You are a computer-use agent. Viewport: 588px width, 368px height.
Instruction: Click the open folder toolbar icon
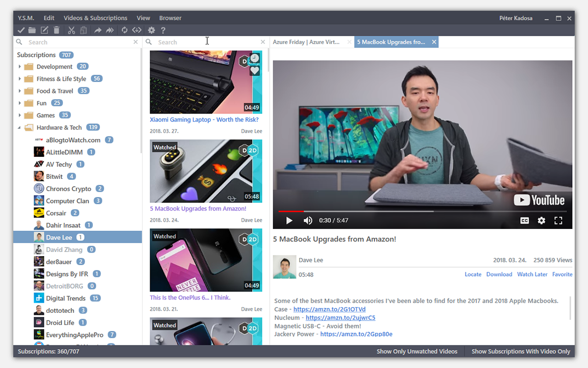(x=32, y=30)
